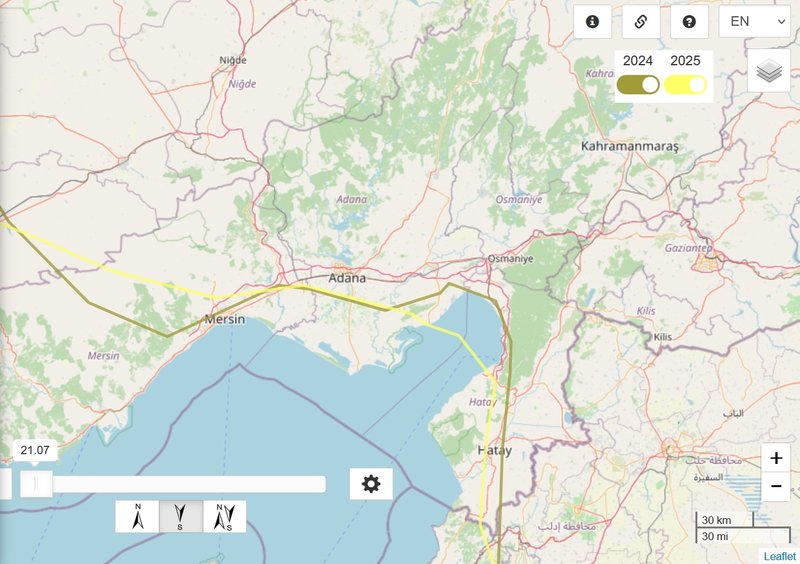Zoom out with the minus button
Viewport: 800px width, 564px height.
[x=776, y=486]
